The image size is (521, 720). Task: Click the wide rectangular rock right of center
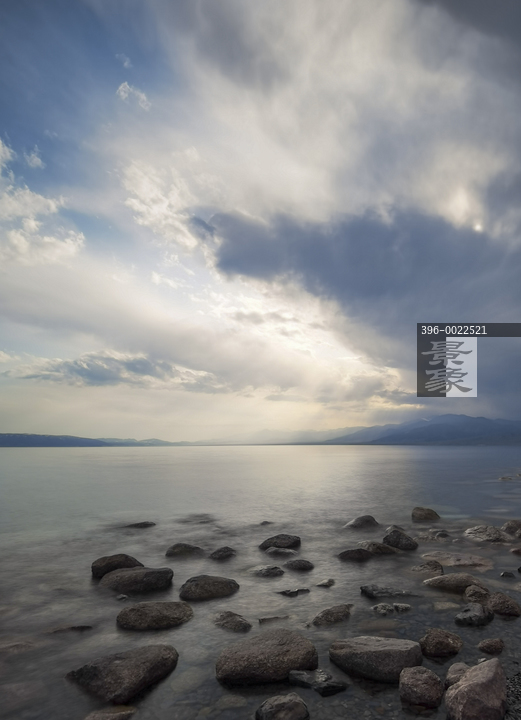[375, 658]
